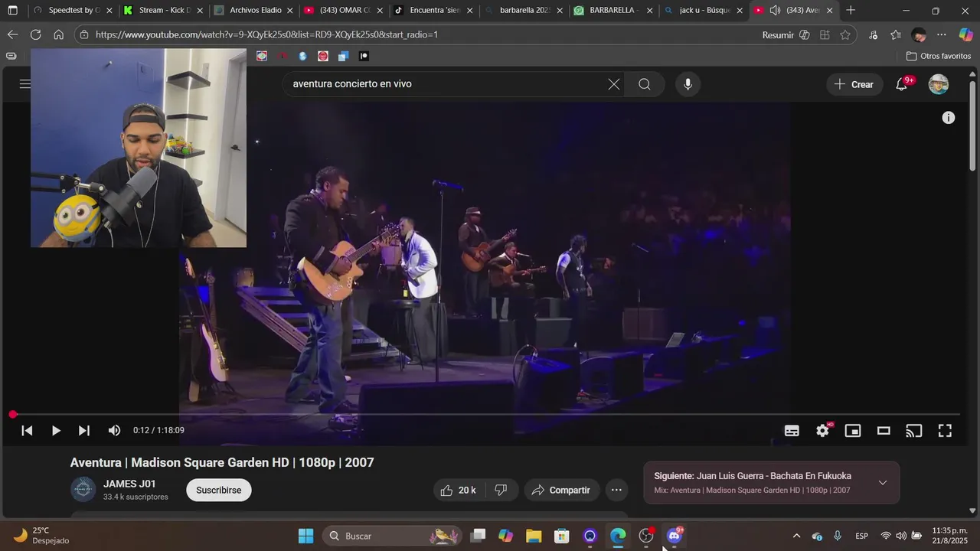The height and width of the screenshot is (551, 980).
Task: Expand the Siguiente mix playlist panel
Action: point(883,482)
